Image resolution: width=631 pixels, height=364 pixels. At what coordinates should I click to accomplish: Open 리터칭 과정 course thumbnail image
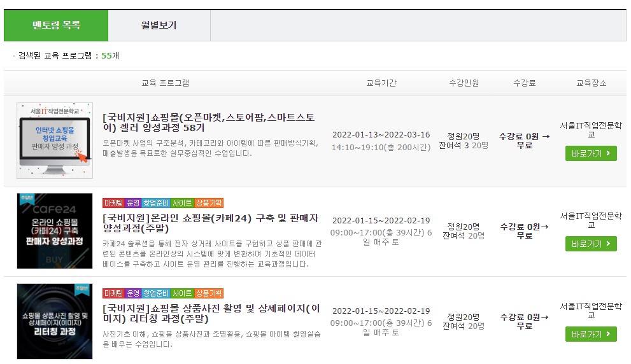point(55,321)
